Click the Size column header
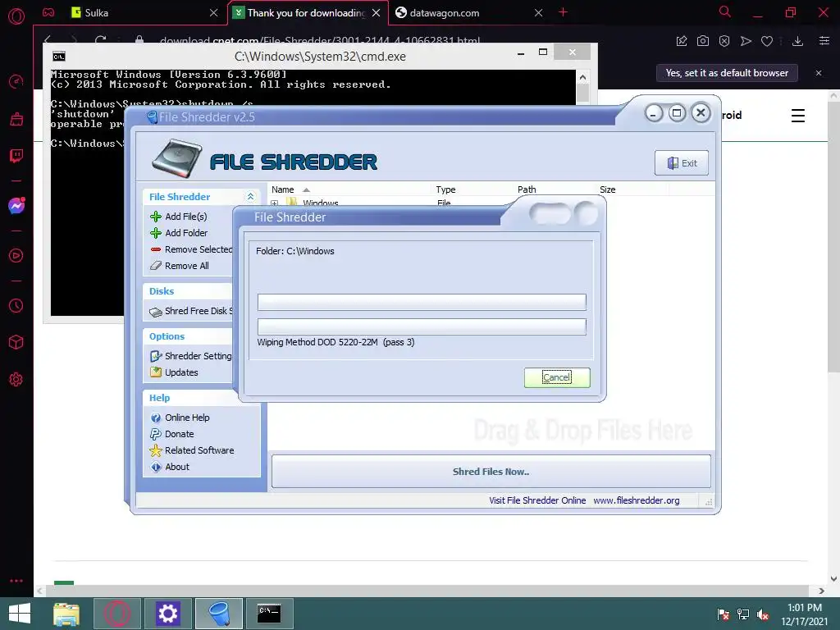The image size is (840, 630). coord(608,189)
